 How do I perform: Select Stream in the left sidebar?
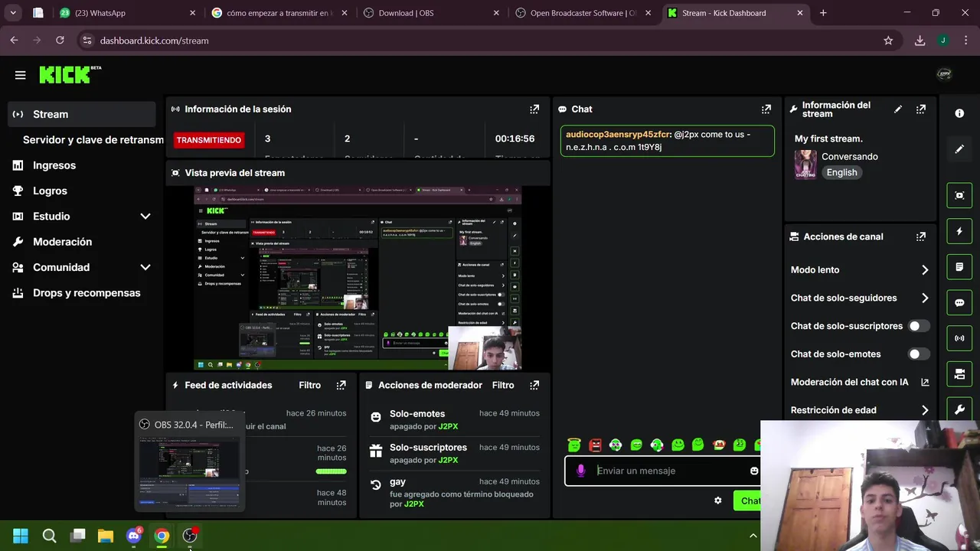tap(82, 114)
